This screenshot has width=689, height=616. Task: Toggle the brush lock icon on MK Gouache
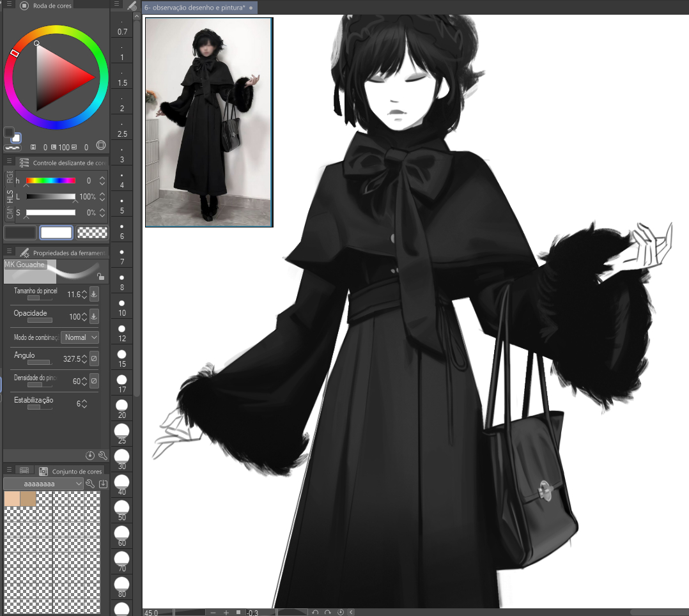[x=100, y=276]
